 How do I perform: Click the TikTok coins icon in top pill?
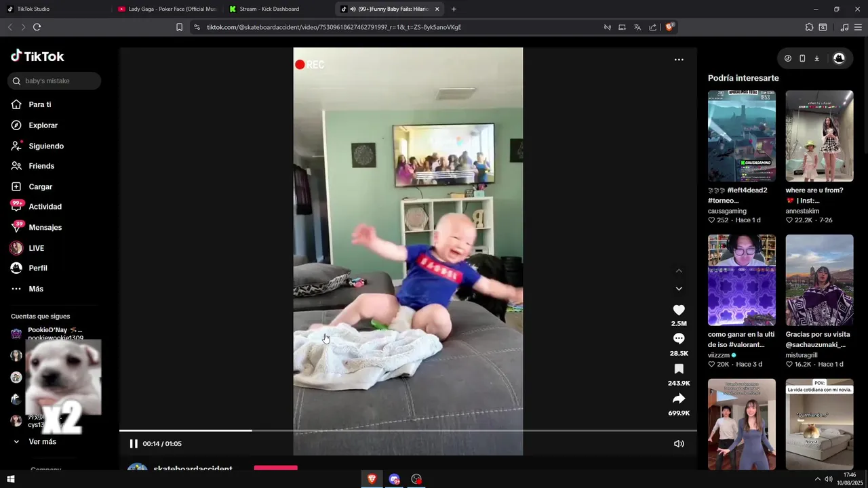pyautogui.click(x=788, y=58)
